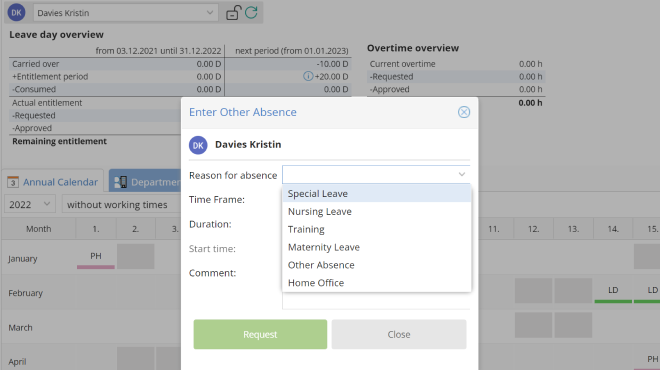This screenshot has width=660, height=370.
Task: Pick Home Office from the list
Action: point(376,283)
